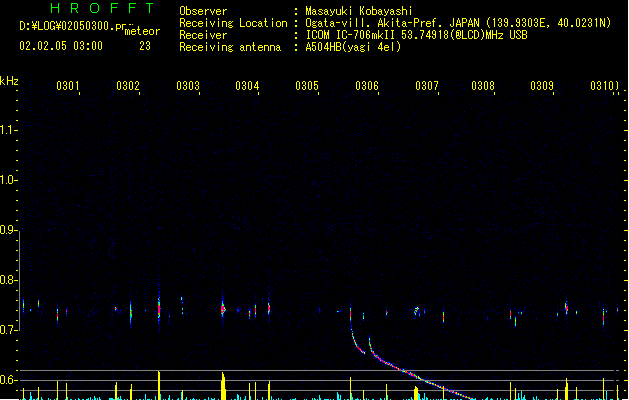Click the 0310 time marker
The width and height of the screenshot is (629, 400).
602,86
